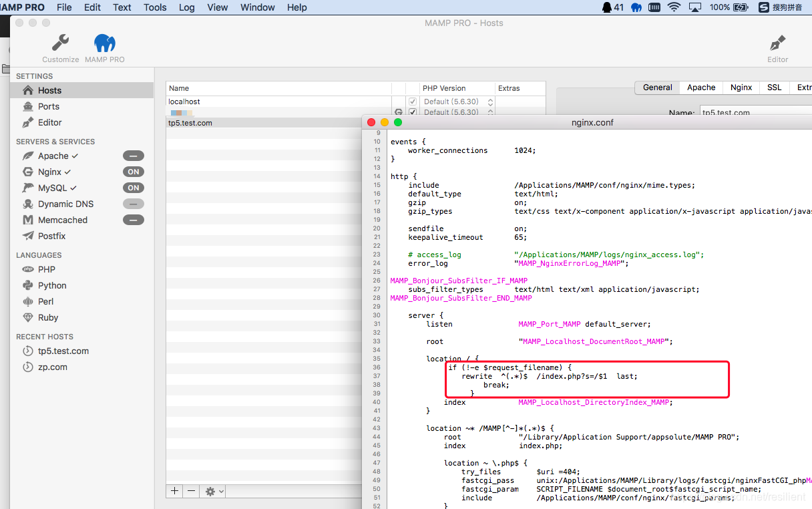Toggle the Dynamic DNS switch
Viewport: 812px width, 509px height.
134,204
